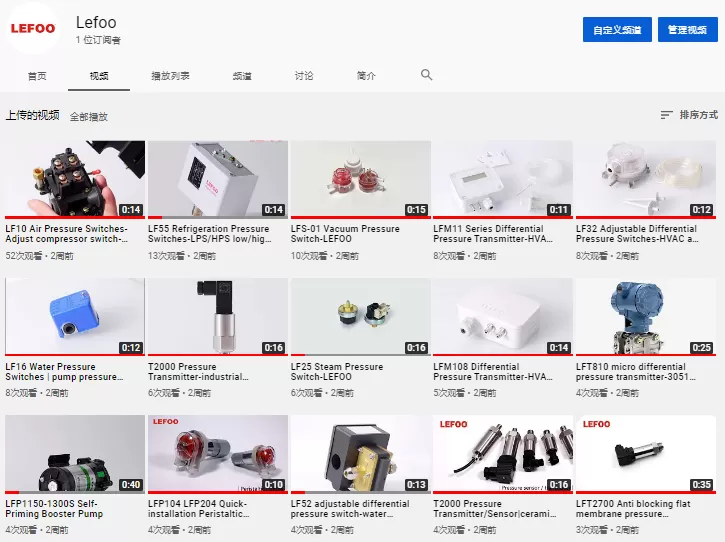
Task: Click the 0:11 duration badge
Action: click(x=559, y=210)
